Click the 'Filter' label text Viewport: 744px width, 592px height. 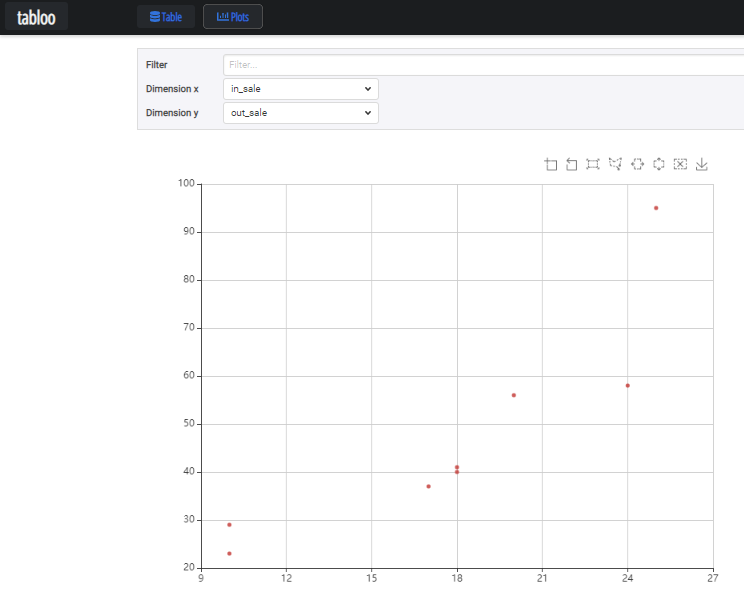click(x=157, y=65)
